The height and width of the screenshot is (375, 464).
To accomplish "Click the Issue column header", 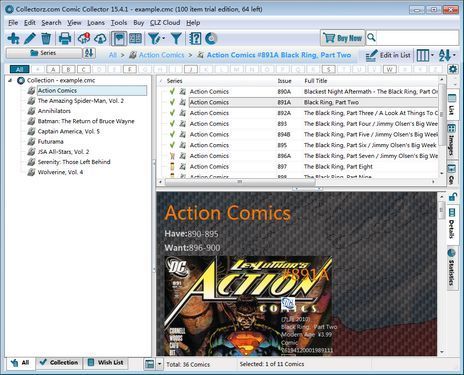I will (284, 81).
